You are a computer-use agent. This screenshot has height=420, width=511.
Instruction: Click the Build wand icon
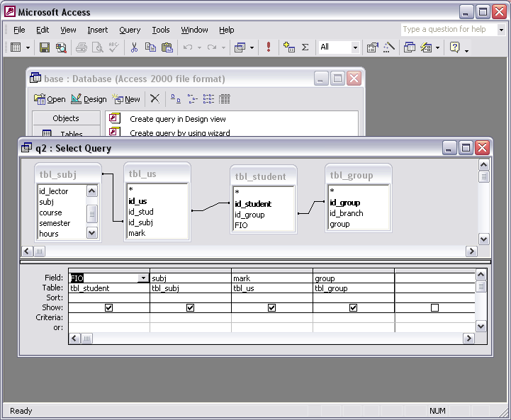click(x=389, y=47)
